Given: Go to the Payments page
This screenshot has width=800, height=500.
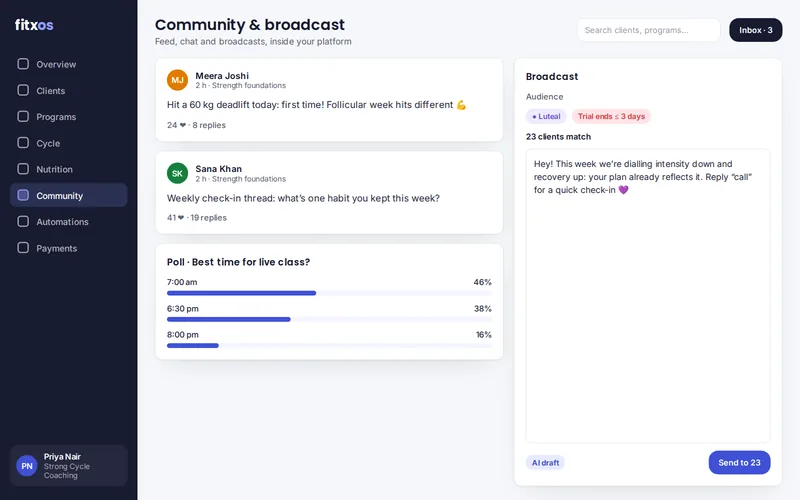Looking at the screenshot, I should pyautogui.click(x=68, y=248).
